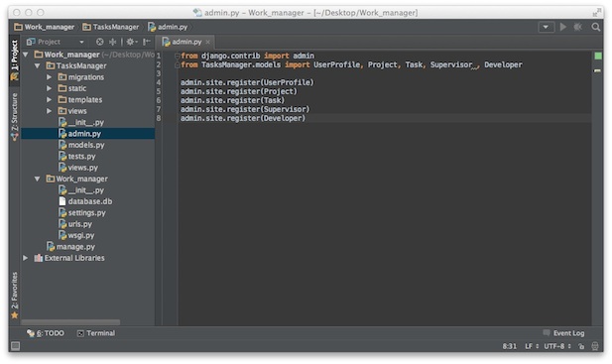The width and height of the screenshot is (612, 364).
Task: Expand the static folder
Action: click(50, 88)
